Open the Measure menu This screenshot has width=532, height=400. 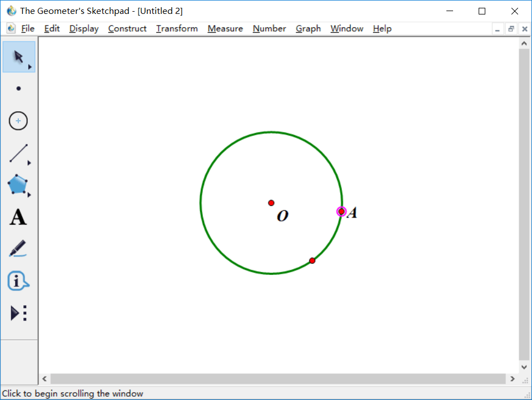click(225, 28)
